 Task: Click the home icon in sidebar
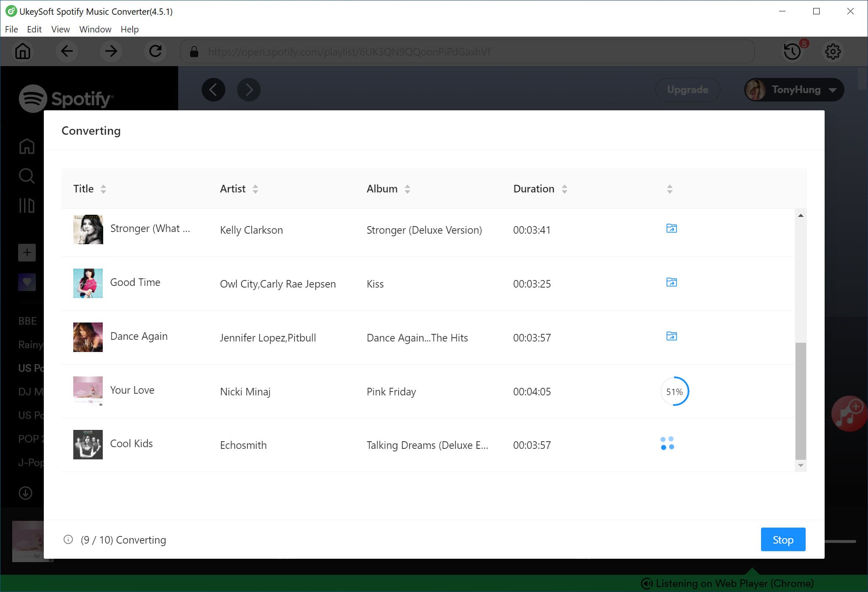27,147
